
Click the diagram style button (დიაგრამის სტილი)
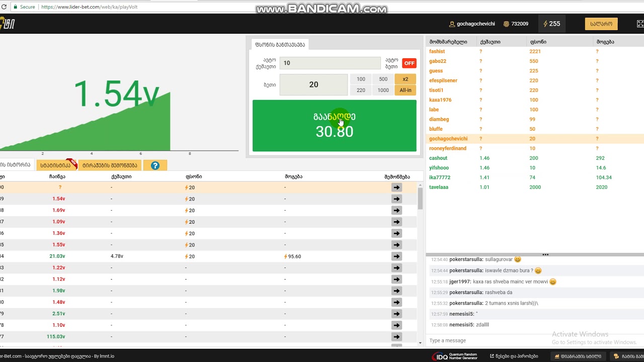[578, 356]
